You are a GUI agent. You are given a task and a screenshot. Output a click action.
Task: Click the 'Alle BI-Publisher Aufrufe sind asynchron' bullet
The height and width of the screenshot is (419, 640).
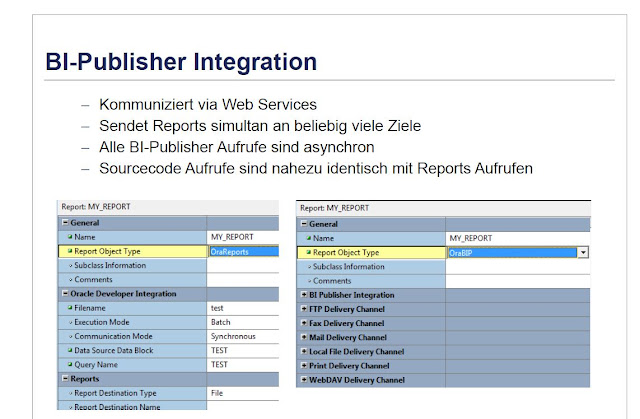pyautogui.click(x=237, y=147)
